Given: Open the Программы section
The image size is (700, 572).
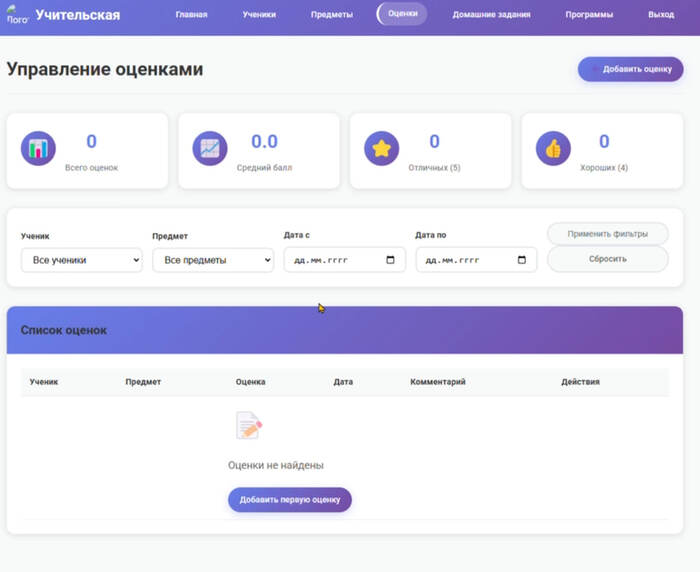Looking at the screenshot, I should (589, 15).
